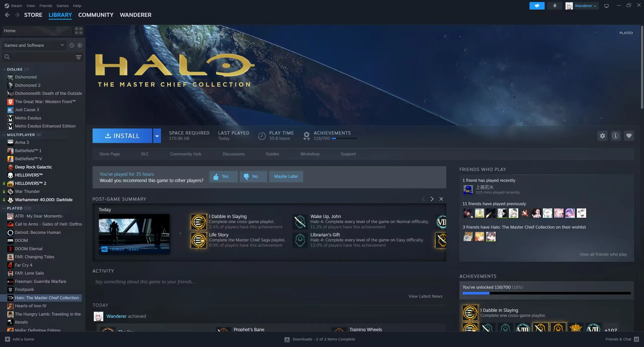Viewport: 644px width, 347px height.
Task: Open Big Picture mode icon
Action: click(606, 6)
